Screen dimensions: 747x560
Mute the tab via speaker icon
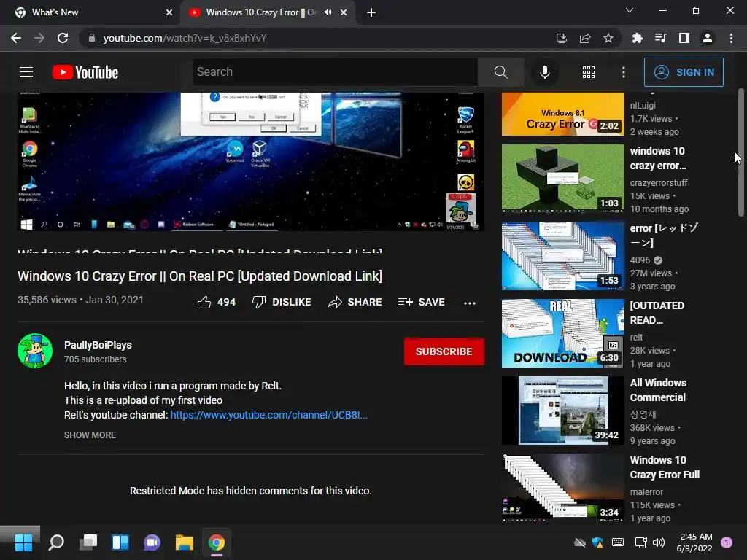tap(328, 12)
